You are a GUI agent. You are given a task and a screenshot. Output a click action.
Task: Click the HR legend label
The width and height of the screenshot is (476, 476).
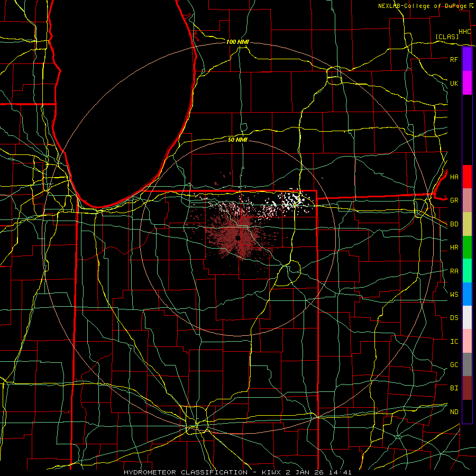(454, 248)
